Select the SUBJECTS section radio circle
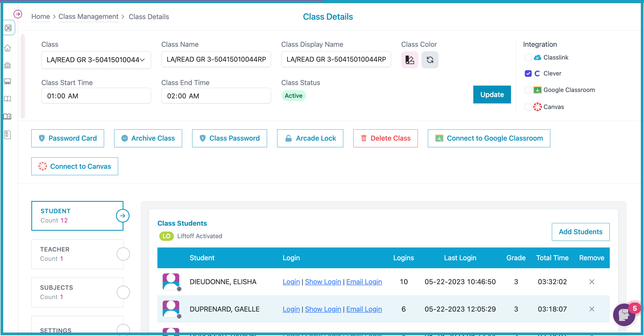 point(123,292)
